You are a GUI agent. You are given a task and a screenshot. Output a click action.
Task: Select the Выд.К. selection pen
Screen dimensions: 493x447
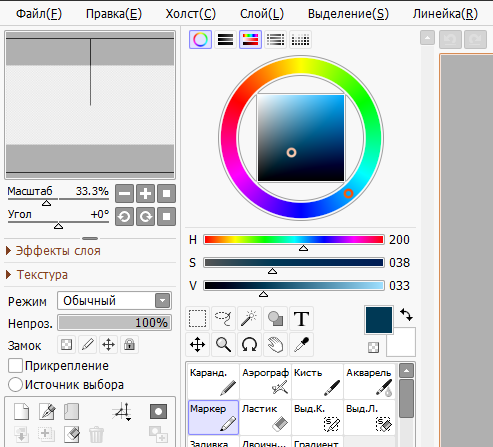pos(317,417)
